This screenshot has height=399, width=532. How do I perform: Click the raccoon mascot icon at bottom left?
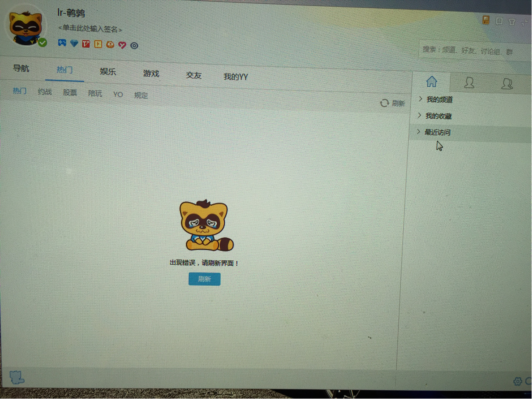tap(17, 377)
